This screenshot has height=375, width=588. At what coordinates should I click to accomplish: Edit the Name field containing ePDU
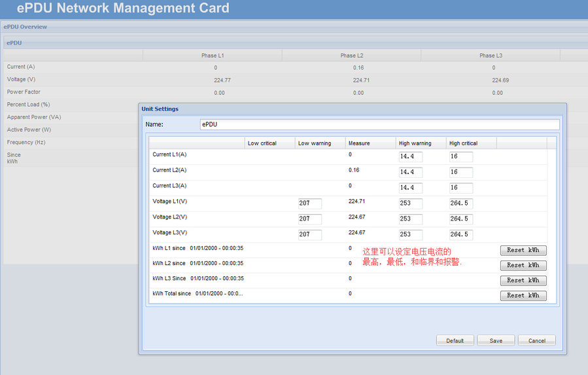pyautogui.click(x=379, y=124)
